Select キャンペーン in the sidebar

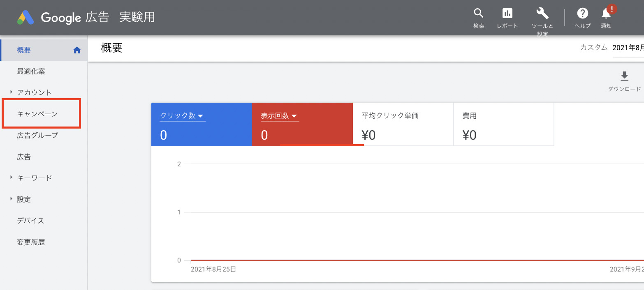pos(37,114)
